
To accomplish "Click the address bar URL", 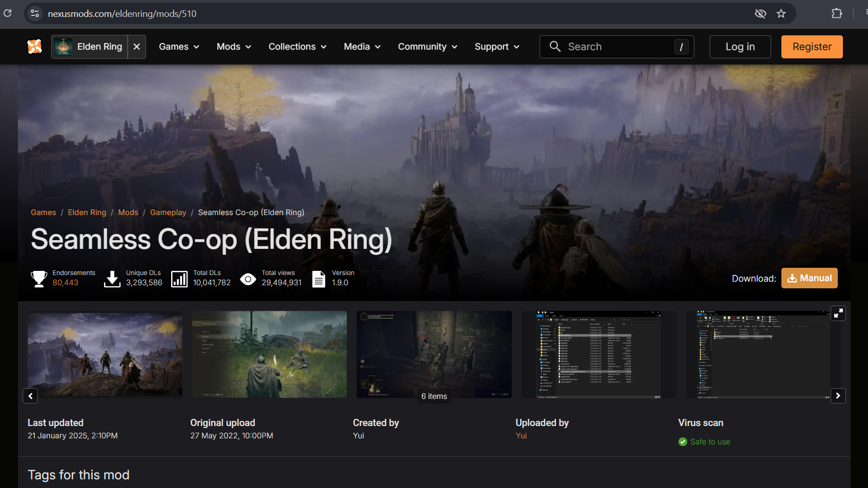I will point(122,14).
